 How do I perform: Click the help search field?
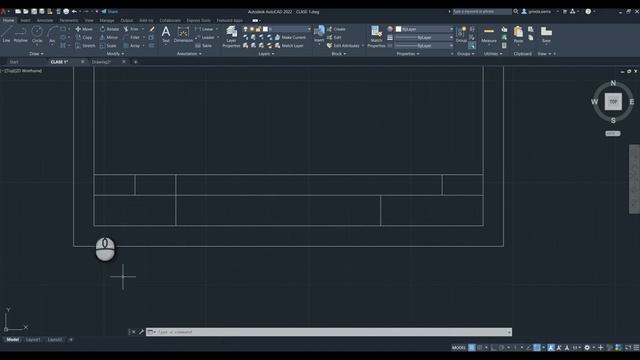coord(482,11)
